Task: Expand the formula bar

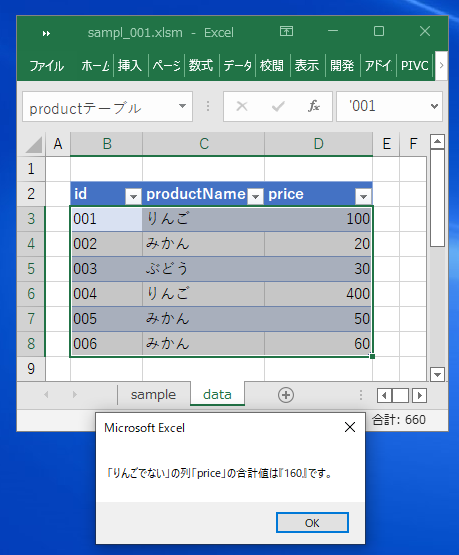Action: [x=434, y=106]
